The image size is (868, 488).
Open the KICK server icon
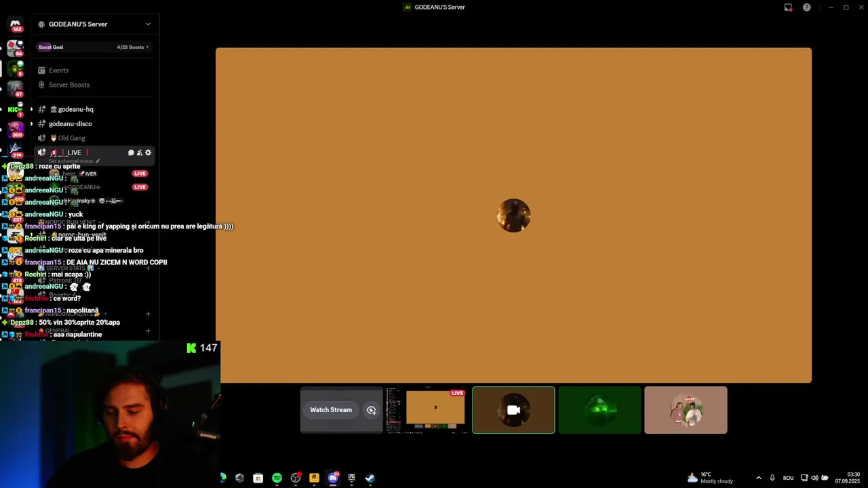coord(15,110)
